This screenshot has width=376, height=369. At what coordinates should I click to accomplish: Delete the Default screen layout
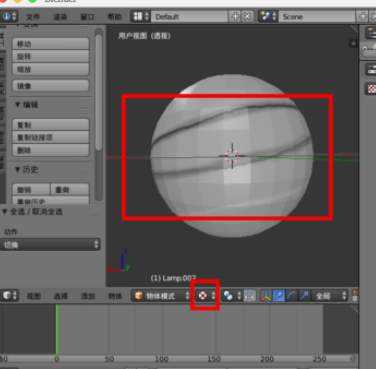click(x=248, y=16)
